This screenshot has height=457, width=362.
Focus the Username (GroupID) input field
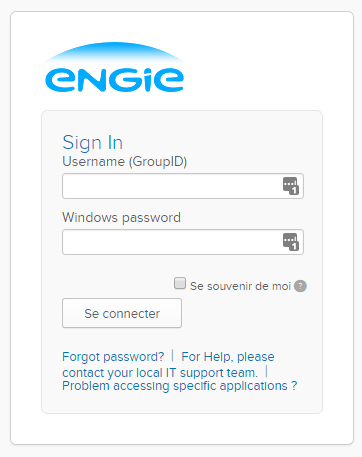pos(183,186)
